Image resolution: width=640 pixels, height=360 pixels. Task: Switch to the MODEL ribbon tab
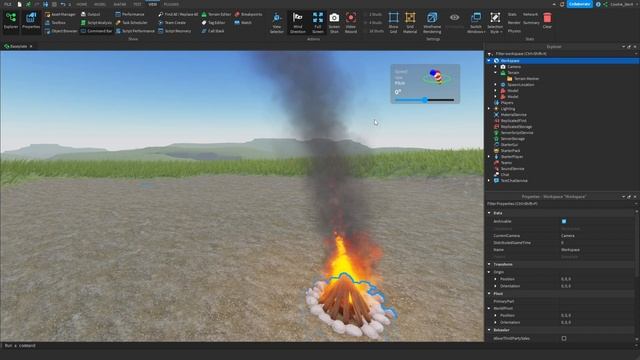pos(100,4)
